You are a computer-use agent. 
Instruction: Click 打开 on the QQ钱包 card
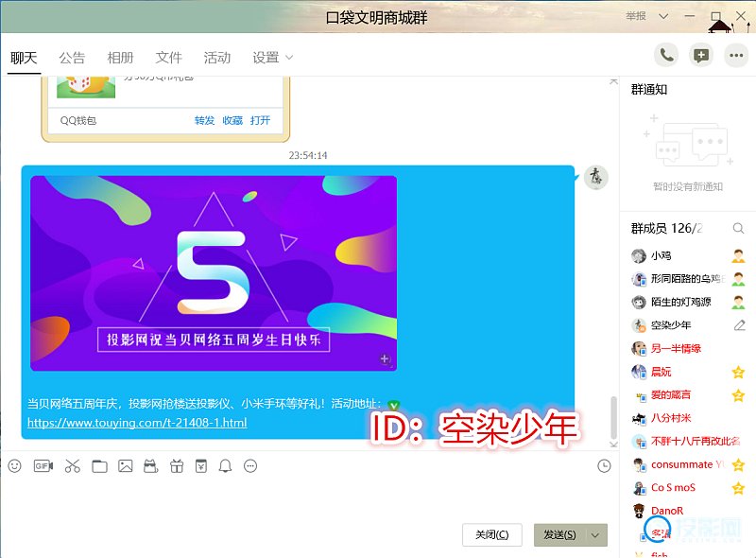click(261, 120)
